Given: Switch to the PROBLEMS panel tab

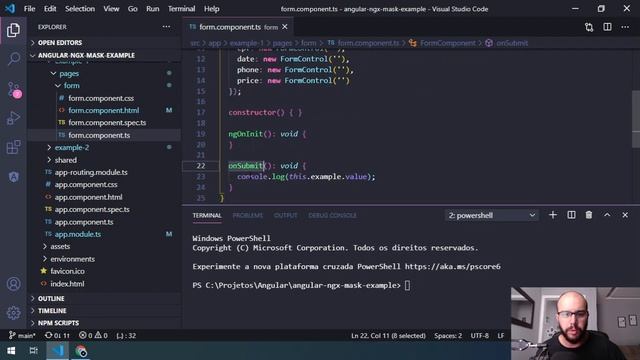Looking at the screenshot, I should click(x=247, y=216).
